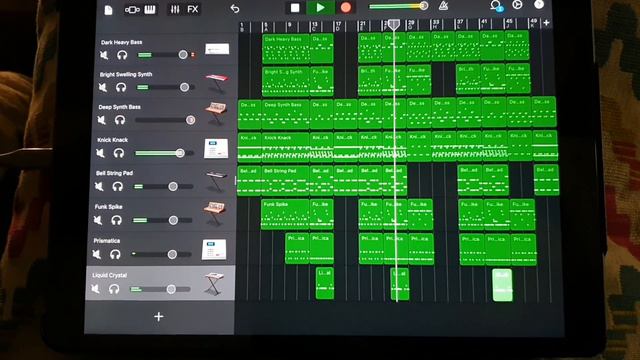640x360 pixels.
Task: Select the Knick Knack instrument icon
Action: [x=216, y=148]
